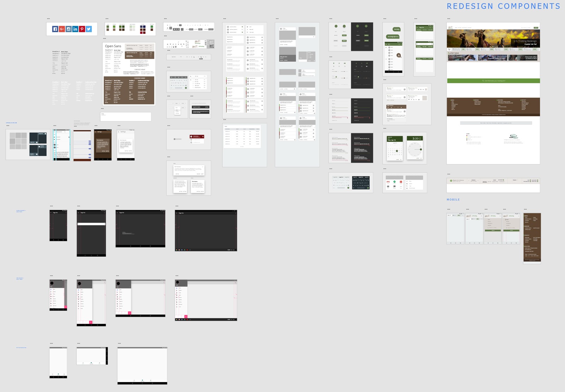The height and width of the screenshot is (392, 565).
Task: Click the SIGN IN button in the Trotting navbar
Action: click(x=536, y=28)
